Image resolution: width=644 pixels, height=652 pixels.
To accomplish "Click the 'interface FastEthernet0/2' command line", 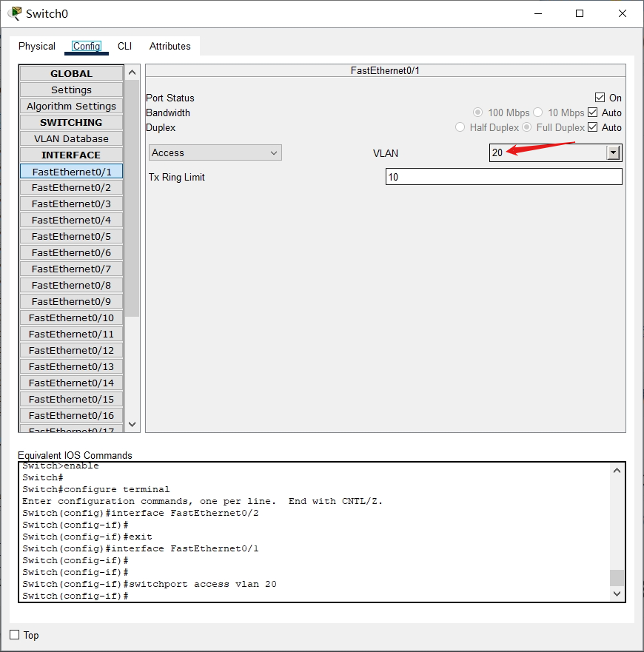I will [141, 513].
